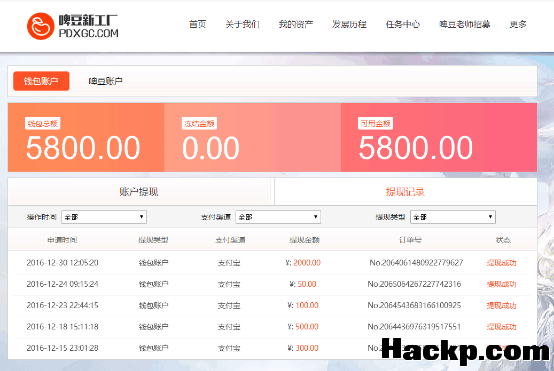Click the 状态 column header
This screenshot has height=371, width=554.
[503, 240]
